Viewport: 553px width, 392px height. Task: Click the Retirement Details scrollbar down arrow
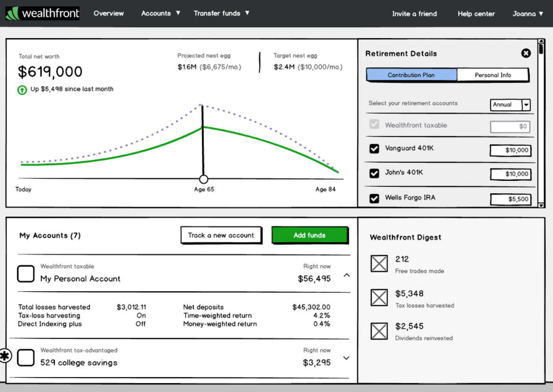(x=541, y=205)
